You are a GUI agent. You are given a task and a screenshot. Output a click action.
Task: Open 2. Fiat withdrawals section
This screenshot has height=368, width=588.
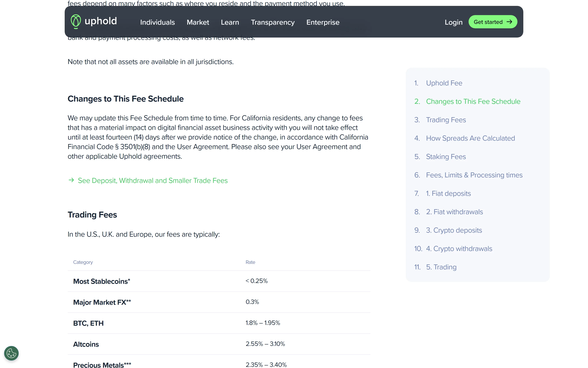coord(454,212)
